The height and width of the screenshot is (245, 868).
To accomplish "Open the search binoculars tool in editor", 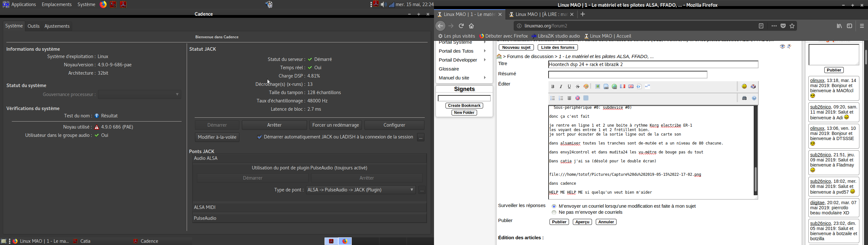I will coord(744,98).
